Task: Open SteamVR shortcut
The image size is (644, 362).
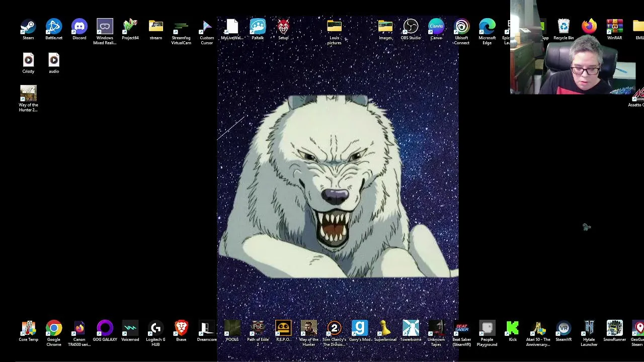Action: [563, 328]
